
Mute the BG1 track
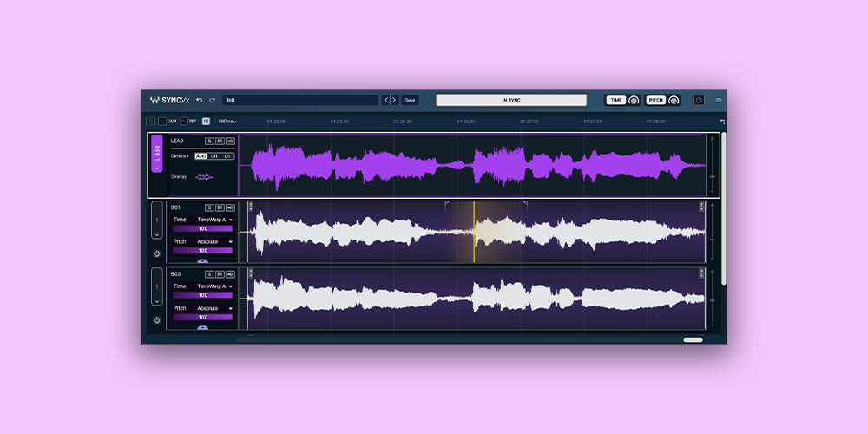(x=220, y=207)
